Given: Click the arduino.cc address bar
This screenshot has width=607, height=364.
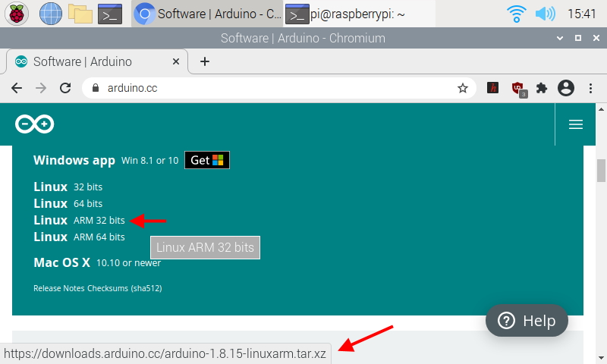Looking at the screenshot, I should pos(278,88).
